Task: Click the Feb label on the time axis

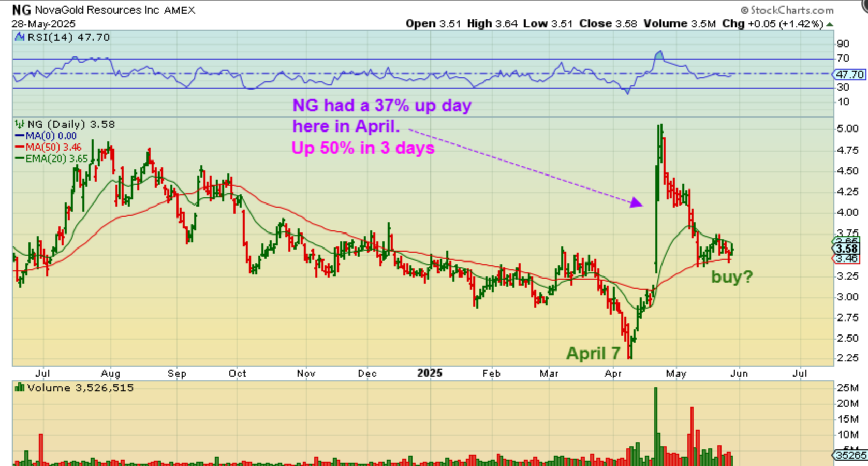Action: pos(491,373)
